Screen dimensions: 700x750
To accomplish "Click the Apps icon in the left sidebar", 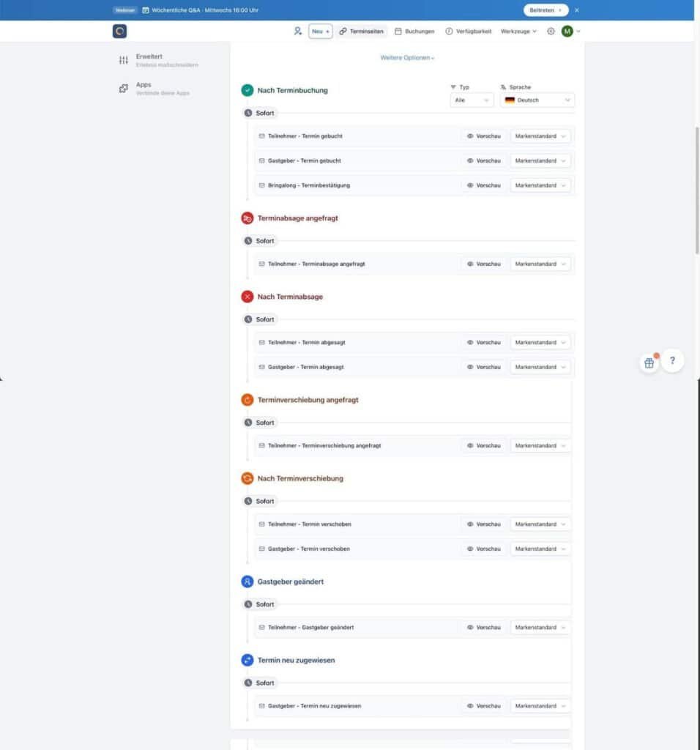I will tap(123, 88).
